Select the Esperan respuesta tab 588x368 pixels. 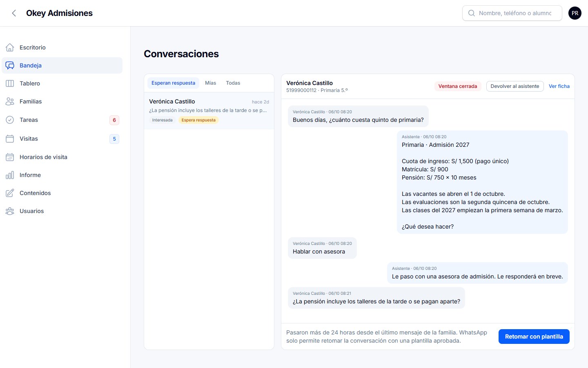point(174,83)
